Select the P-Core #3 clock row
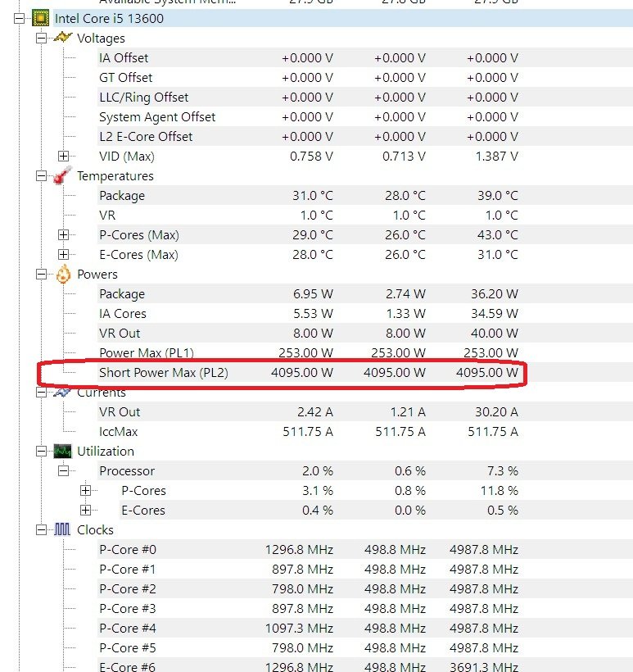Viewport: 633px width, 672px height. click(365, 609)
